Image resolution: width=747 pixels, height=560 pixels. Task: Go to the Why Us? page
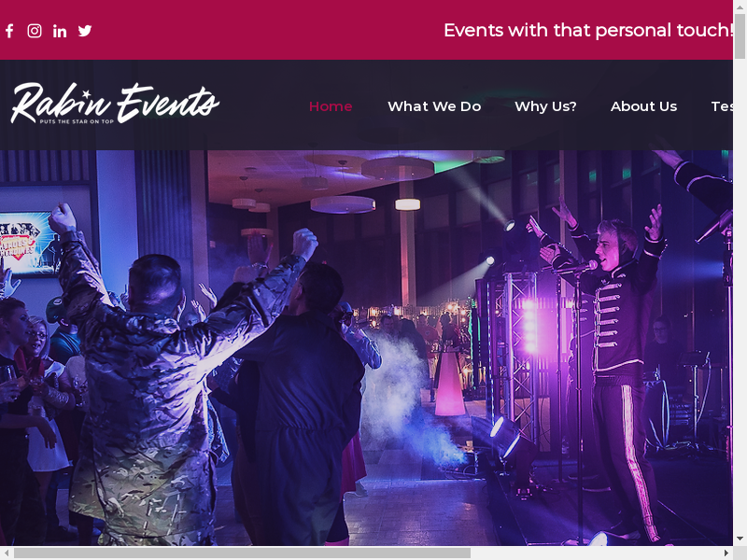pyautogui.click(x=545, y=106)
